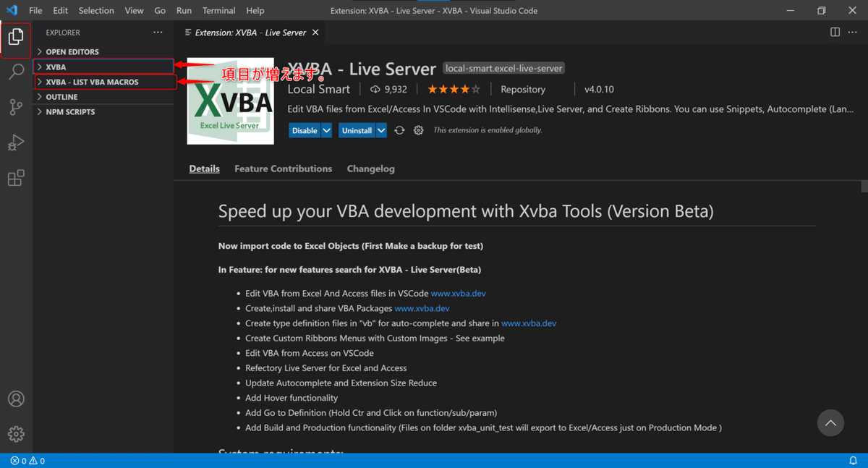Click 'Edit VBA from Access on VSCode' item
This screenshot has width=868, height=468.
tap(310, 353)
